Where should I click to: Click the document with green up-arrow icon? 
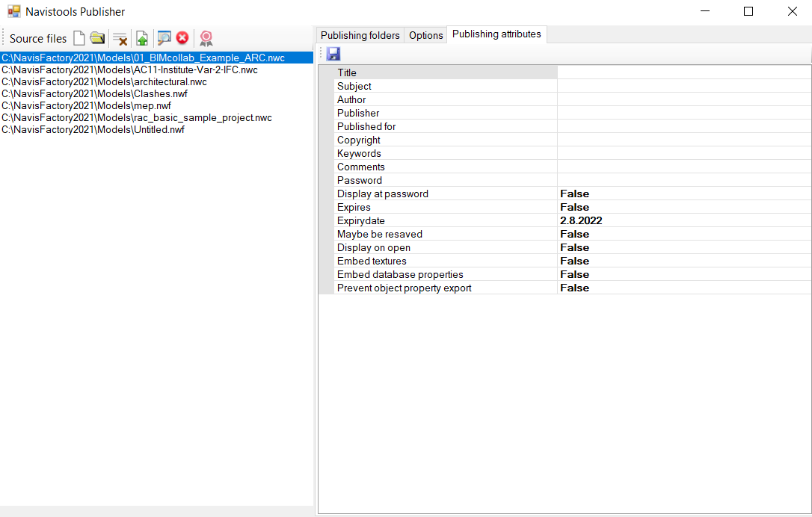point(142,38)
